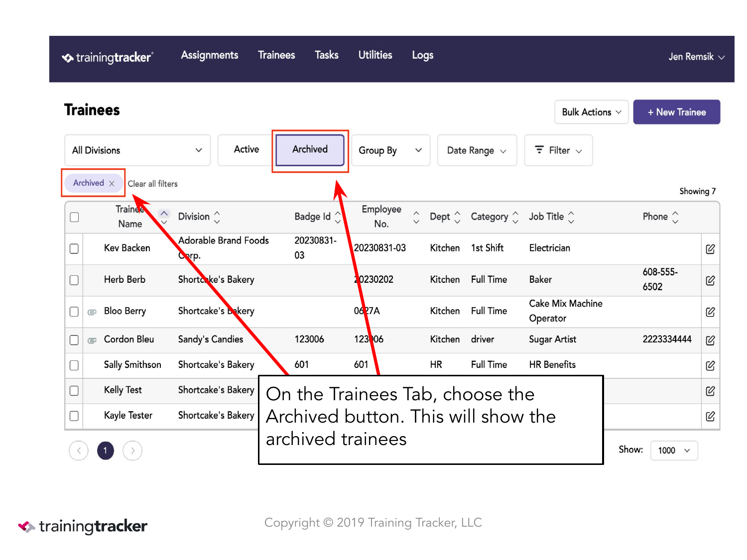Open the Group By dropdown

click(x=391, y=150)
